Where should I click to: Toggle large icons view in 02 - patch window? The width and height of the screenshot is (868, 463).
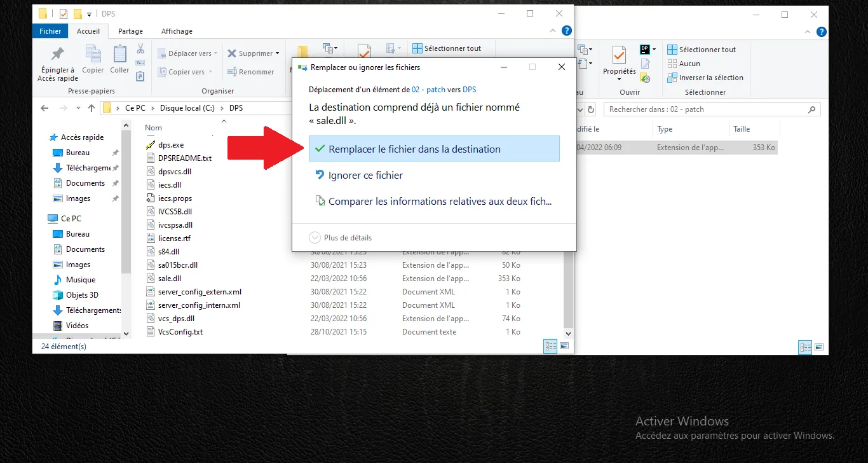[819, 347]
